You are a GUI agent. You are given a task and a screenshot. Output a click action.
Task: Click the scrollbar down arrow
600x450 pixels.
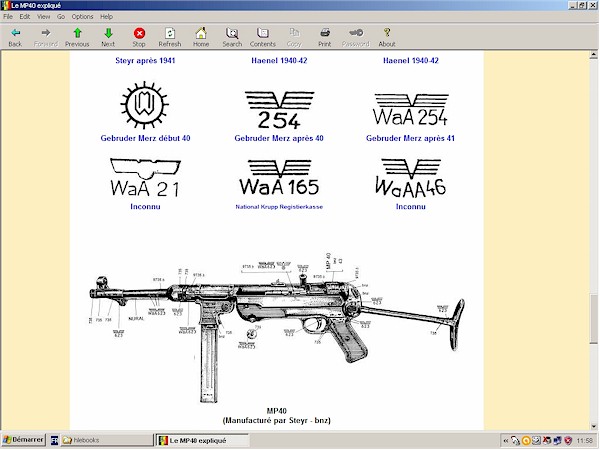(x=593, y=426)
